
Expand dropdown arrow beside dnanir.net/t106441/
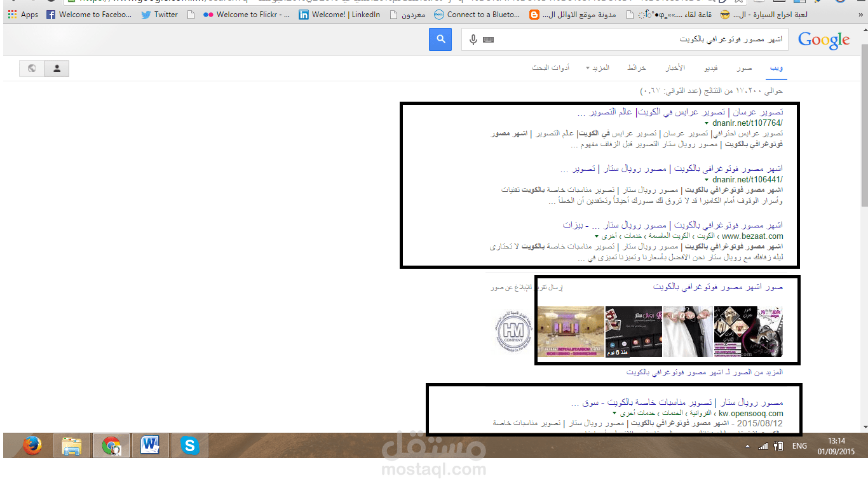pyautogui.click(x=707, y=179)
